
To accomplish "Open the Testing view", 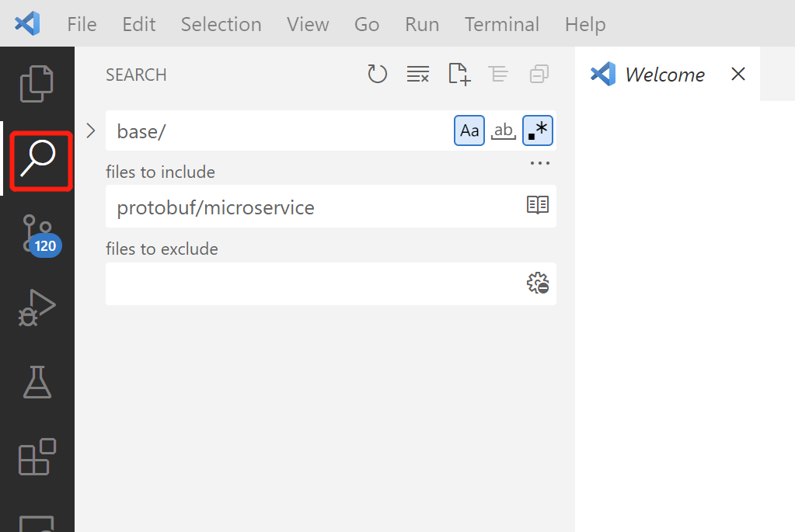I will (37, 381).
